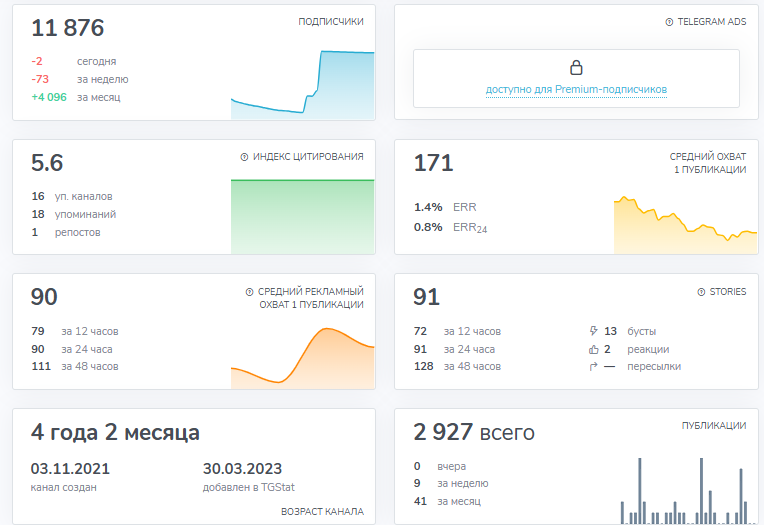The height and width of the screenshot is (525, 764).
Task: Click the yellow average reach chart
Action: pos(685,225)
